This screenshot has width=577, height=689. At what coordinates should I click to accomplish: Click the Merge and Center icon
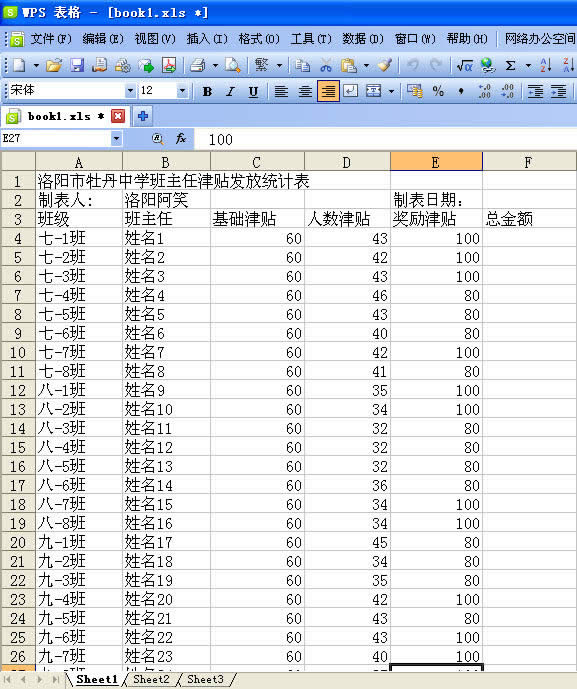point(373,91)
